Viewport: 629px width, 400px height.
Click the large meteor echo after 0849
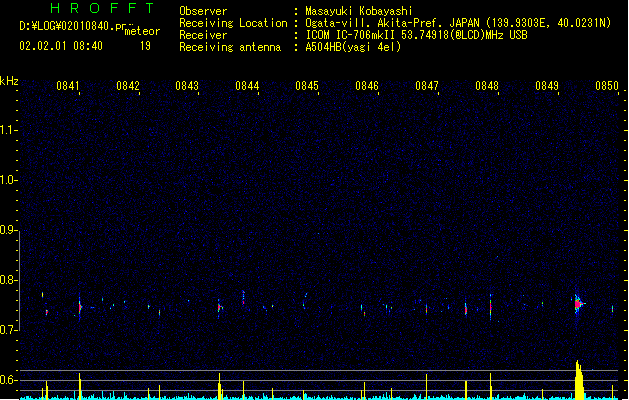point(578,304)
